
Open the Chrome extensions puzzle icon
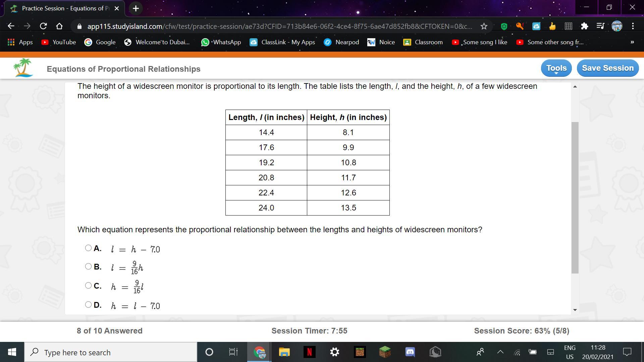click(584, 26)
